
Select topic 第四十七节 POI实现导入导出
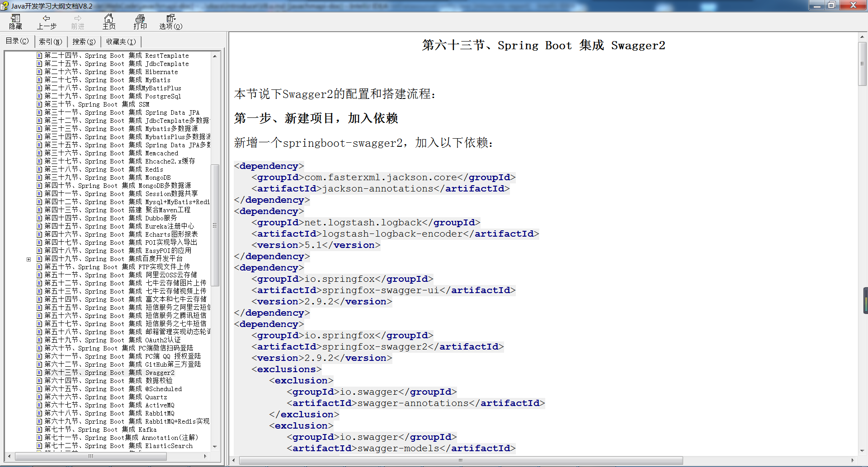(121, 243)
